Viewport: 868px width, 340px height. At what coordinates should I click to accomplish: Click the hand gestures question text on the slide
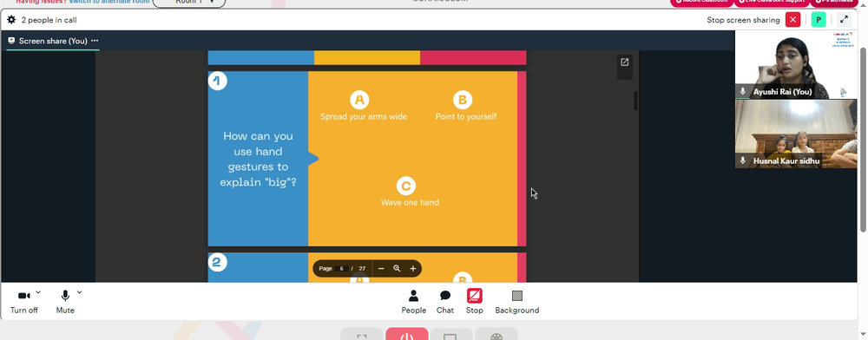click(x=258, y=159)
